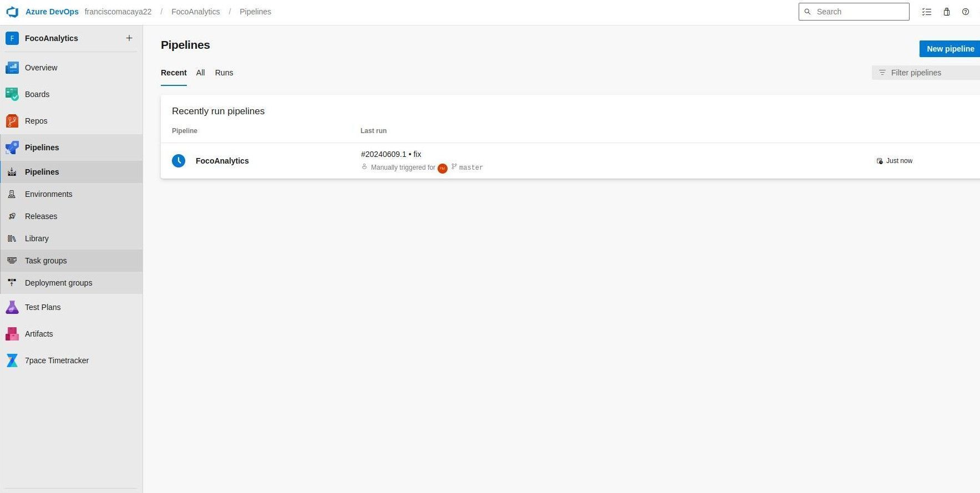Click the Deployment groups icon
The width and height of the screenshot is (980, 493).
[x=12, y=283]
